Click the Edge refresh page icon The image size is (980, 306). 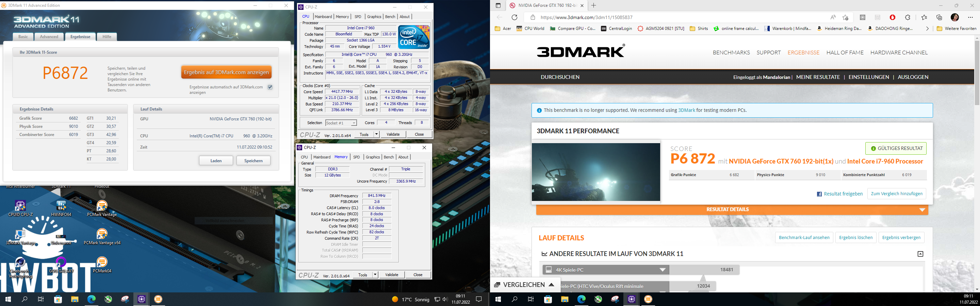[514, 17]
